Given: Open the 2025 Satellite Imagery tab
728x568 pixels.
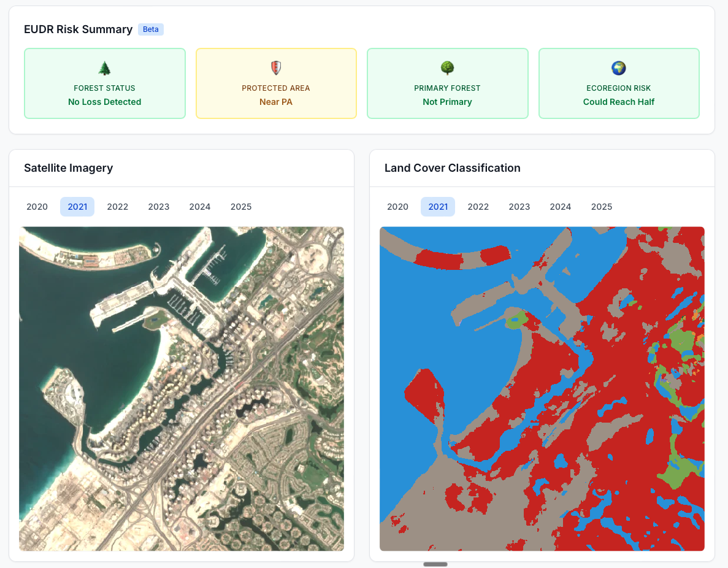Looking at the screenshot, I should (241, 207).
